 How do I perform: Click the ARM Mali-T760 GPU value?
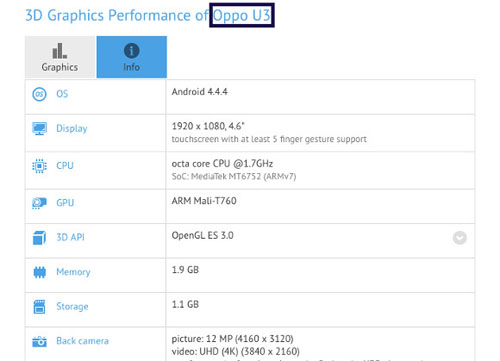(204, 201)
